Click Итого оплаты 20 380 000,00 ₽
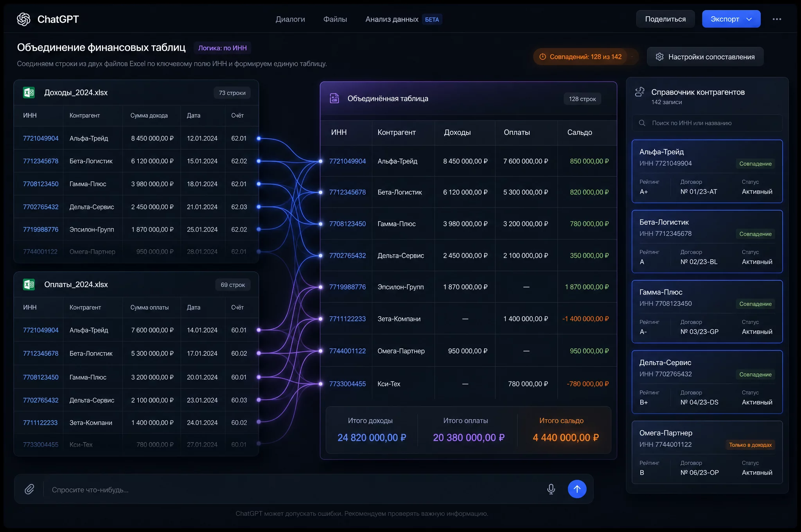This screenshot has width=801, height=532. [x=469, y=438]
